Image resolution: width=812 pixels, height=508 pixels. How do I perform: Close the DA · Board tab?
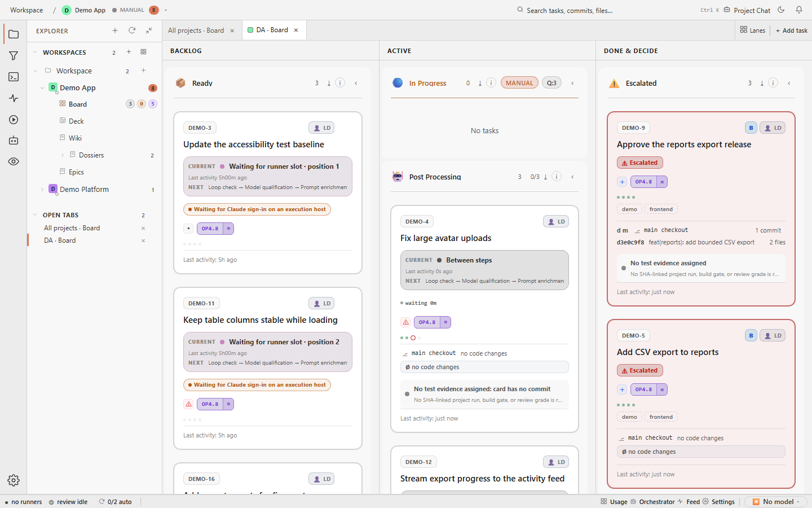296,30
